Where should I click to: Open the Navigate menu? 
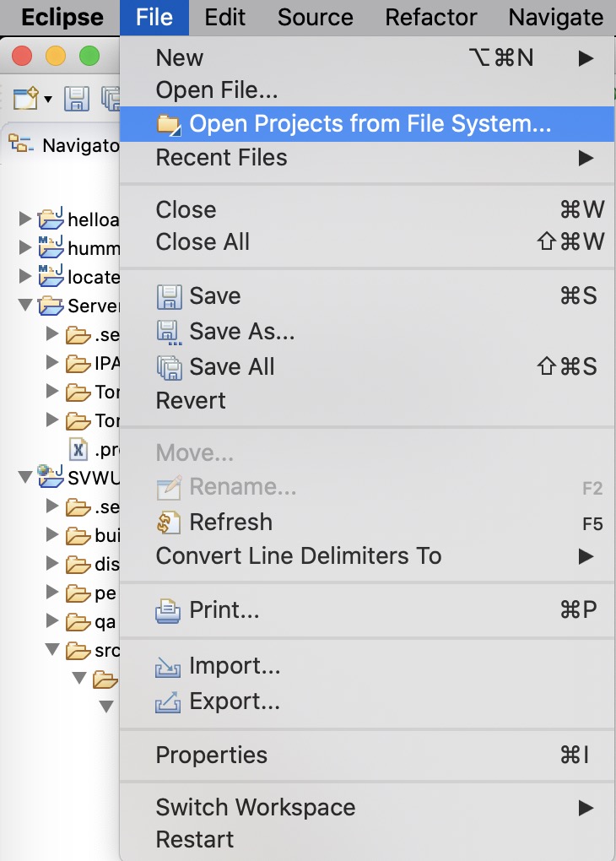(555, 17)
